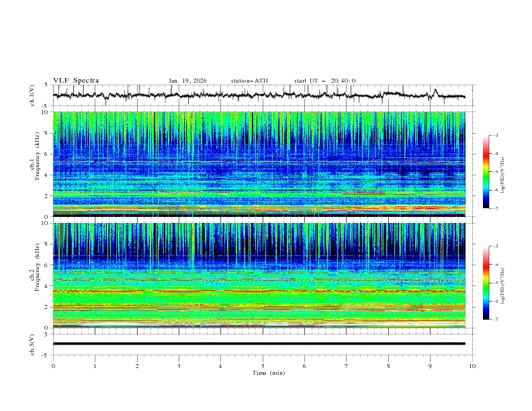Image resolution: width=532 pixels, height=411 pixels.
Task: Click the ch.2 spectrogram plot
Action: pyautogui.click(x=259, y=275)
